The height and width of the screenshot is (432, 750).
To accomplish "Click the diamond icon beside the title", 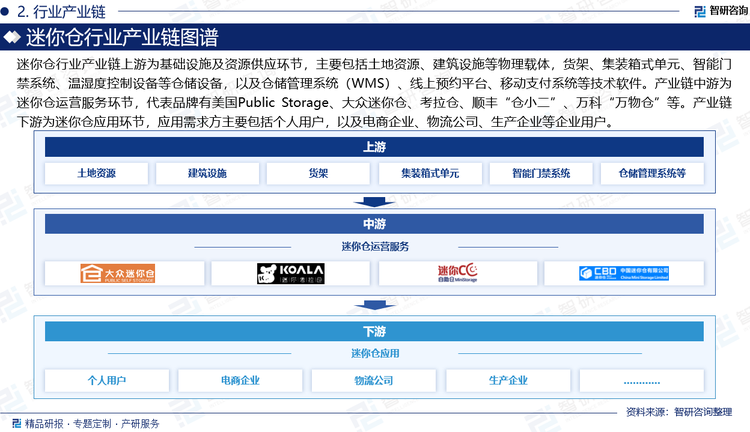I will (x=12, y=37).
